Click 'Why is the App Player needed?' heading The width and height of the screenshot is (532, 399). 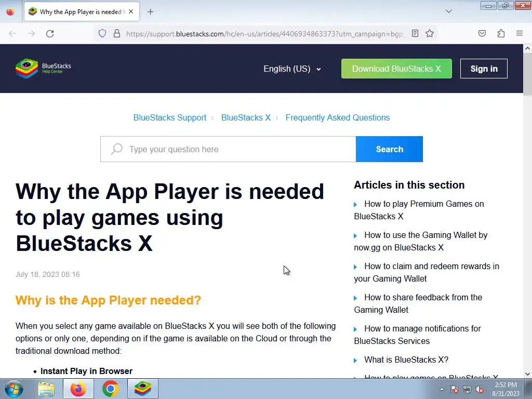click(x=108, y=300)
